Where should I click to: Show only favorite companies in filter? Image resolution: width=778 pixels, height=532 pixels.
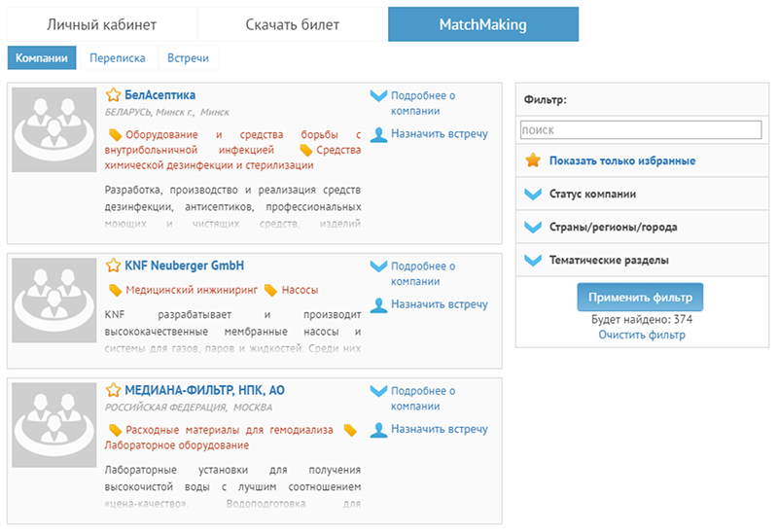[621, 160]
